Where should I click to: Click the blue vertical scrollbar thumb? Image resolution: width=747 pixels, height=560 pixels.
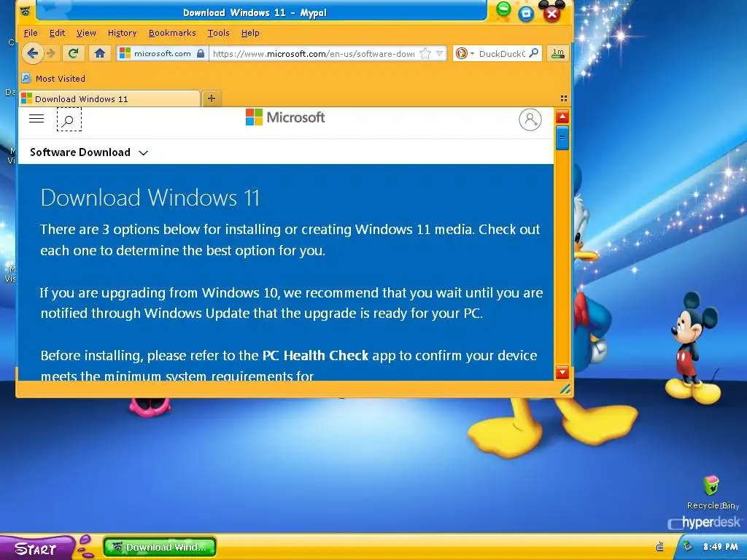click(562, 138)
